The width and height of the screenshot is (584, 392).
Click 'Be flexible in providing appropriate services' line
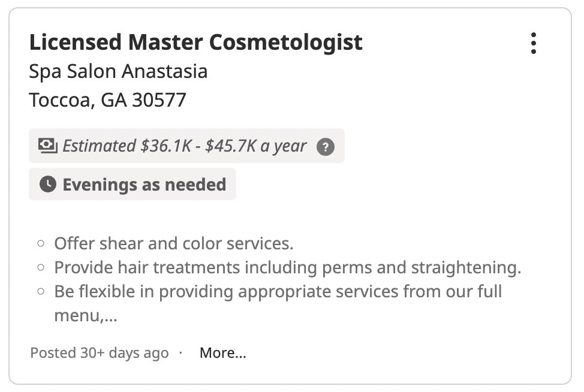pyautogui.click(x=278, y=292)
